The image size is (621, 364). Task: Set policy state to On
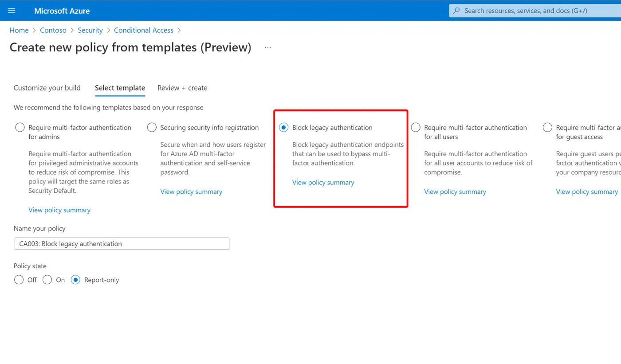(47, 280)
